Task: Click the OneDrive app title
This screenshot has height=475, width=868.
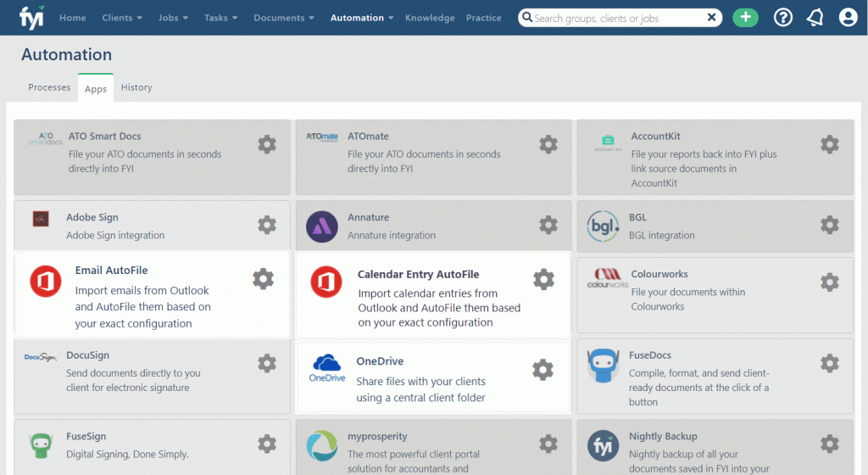Action: pyautogui.click(x=380, y=361)
